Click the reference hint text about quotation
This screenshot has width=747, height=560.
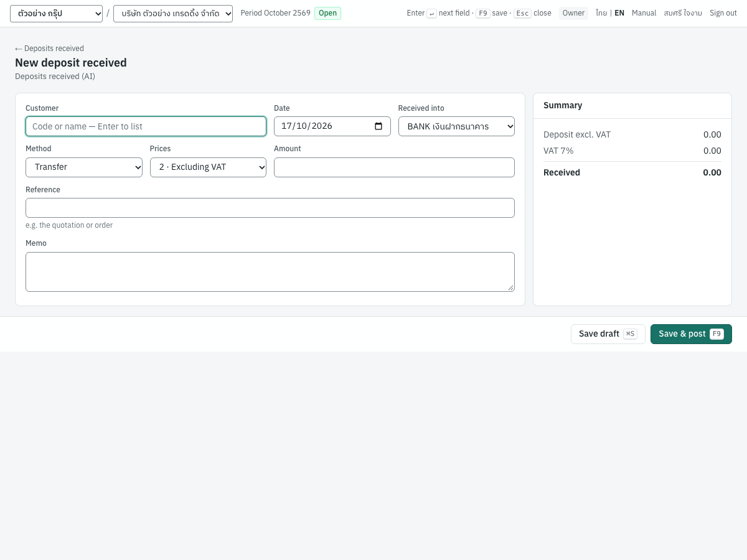tap(69, 225)
